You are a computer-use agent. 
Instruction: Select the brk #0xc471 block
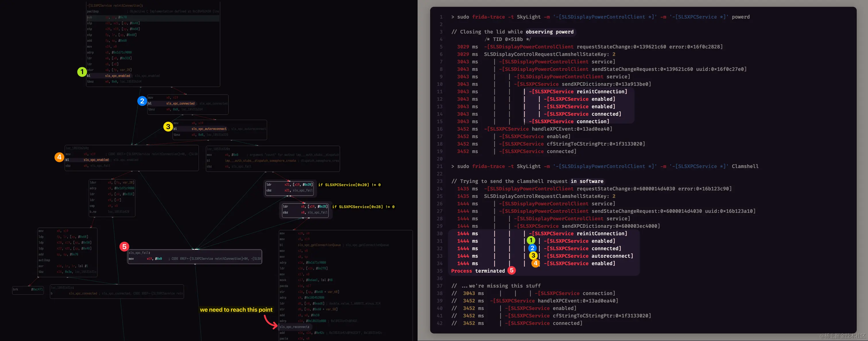[28, 290]
